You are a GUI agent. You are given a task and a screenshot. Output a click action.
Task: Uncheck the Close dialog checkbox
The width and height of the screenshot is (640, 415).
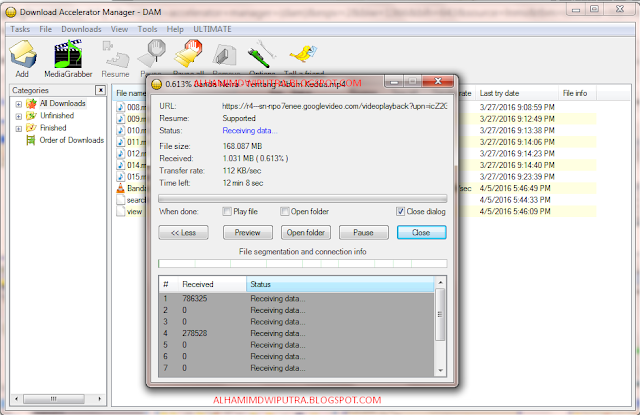coord(400,211)
